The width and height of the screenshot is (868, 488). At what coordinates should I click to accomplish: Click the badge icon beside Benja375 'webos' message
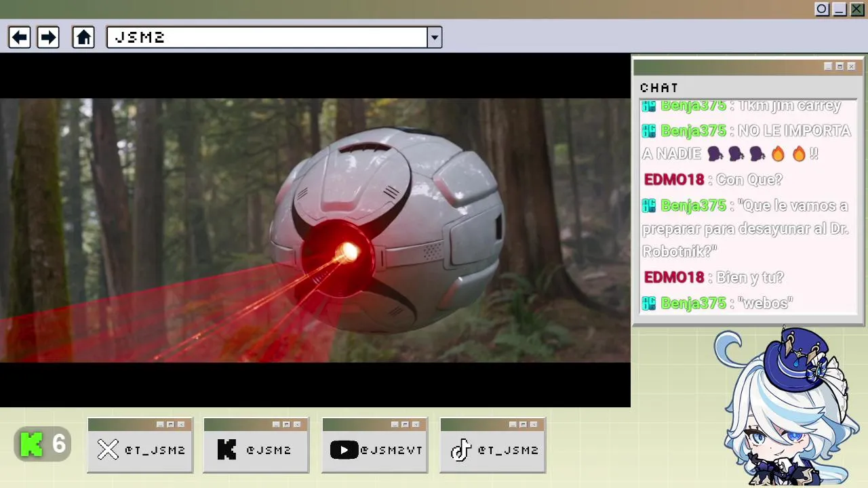coord(649,303)
